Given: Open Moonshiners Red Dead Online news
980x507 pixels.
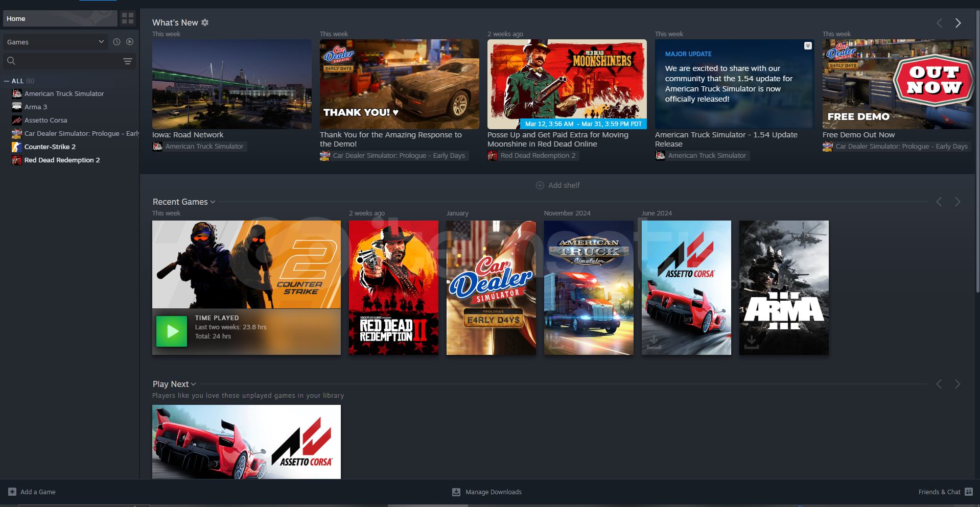Looking at the screenshot, I should click(567, 84).
